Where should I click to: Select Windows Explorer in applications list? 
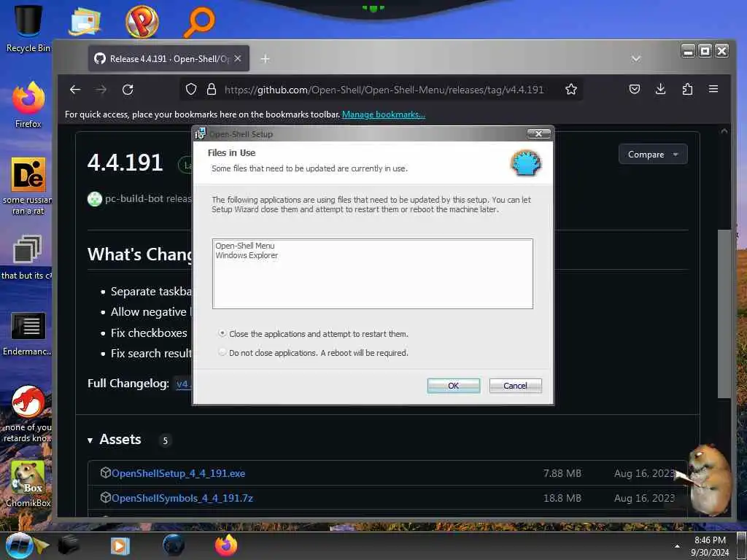(247, 255)
